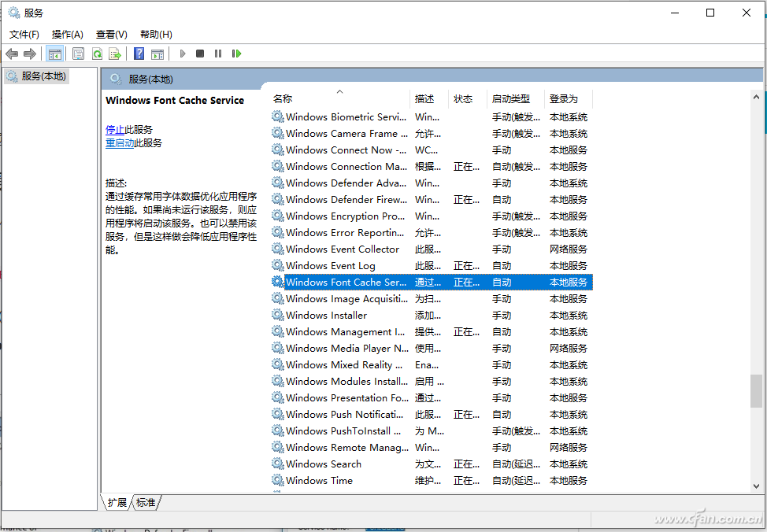Image resolution: width=767 pixels, height=532 pixels.
Task: Select Windows Presentation Foundation row
Action: click(x=432, y=397)
